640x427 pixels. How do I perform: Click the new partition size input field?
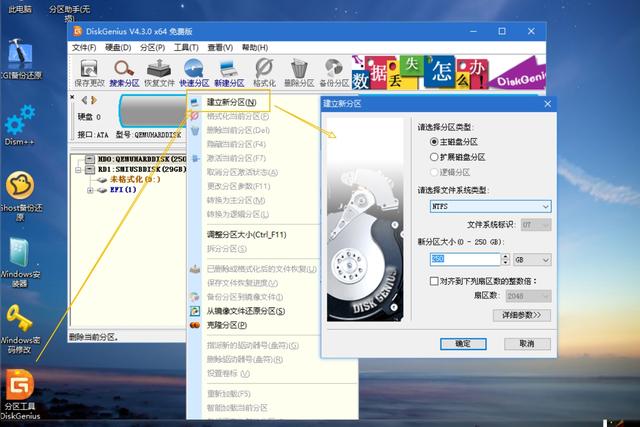tap(465, 259)
